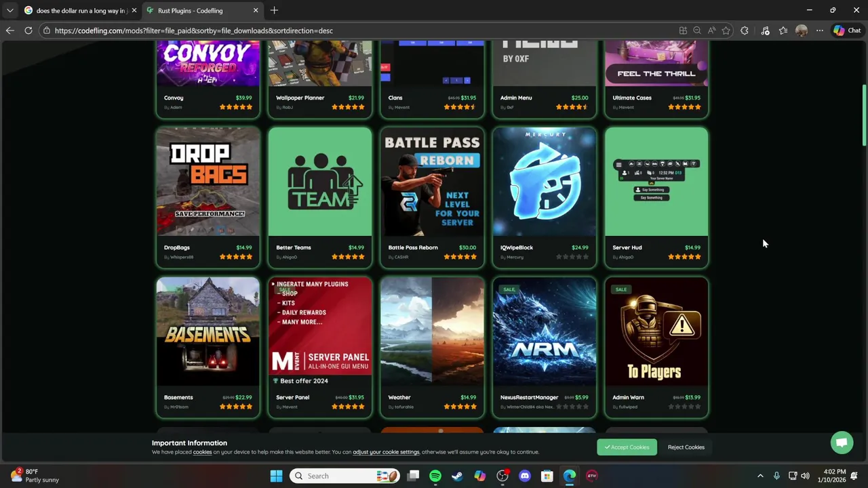Open the Weather plugin thumbnail
Viewport: 868px width, 488px height.
pyautogui.click(x=432, y=331)
